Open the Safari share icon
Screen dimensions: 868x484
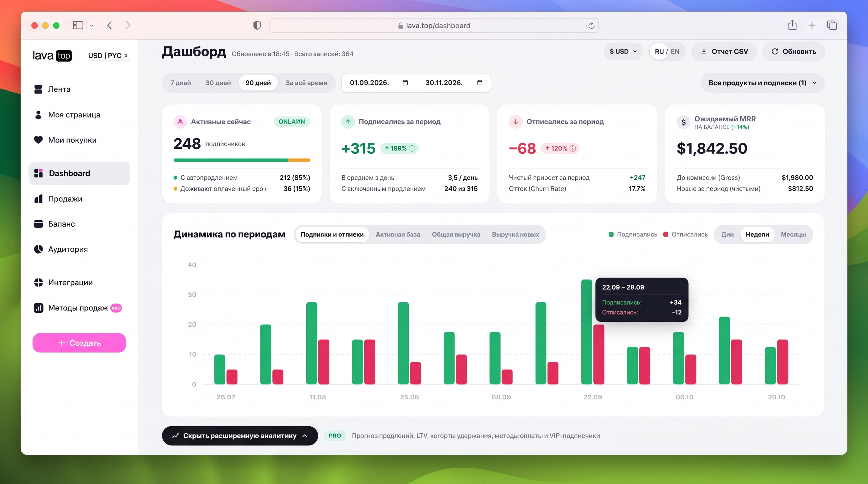[792, 25]
